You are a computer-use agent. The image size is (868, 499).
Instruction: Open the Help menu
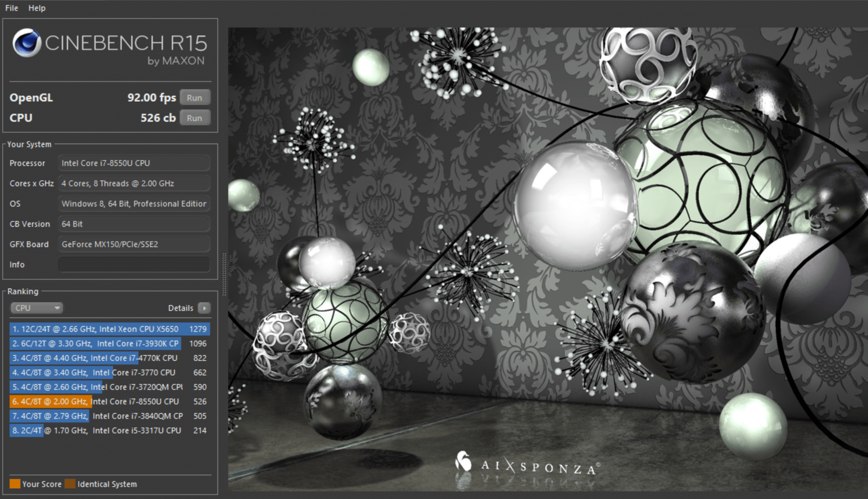pos(37,8)
